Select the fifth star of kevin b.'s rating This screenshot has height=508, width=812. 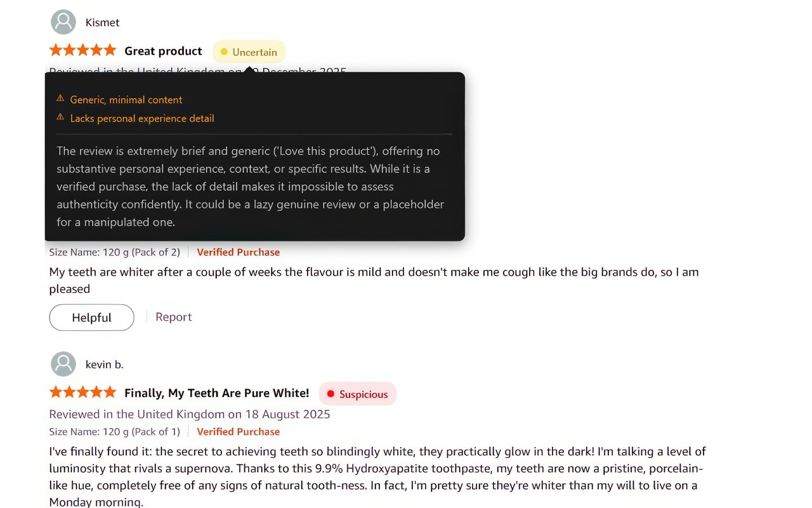(x=112, y=392)
